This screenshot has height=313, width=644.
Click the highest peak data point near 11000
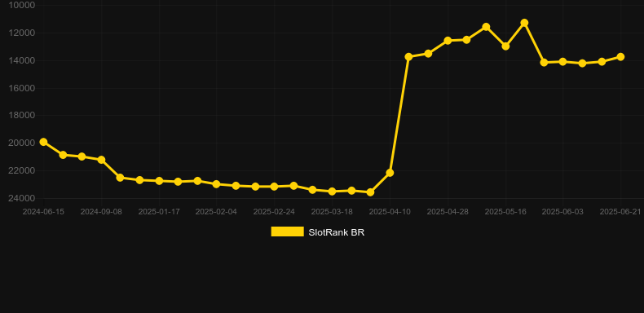pos(524,23)
